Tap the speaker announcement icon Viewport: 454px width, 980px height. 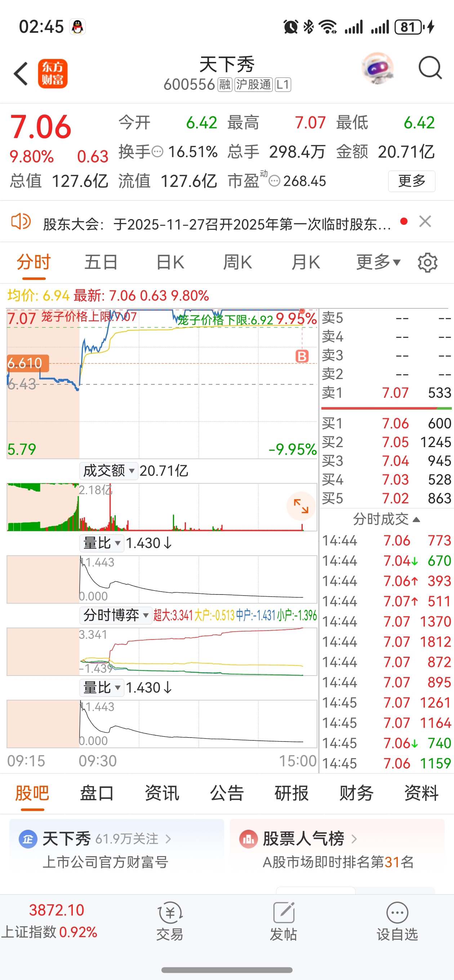21,222
